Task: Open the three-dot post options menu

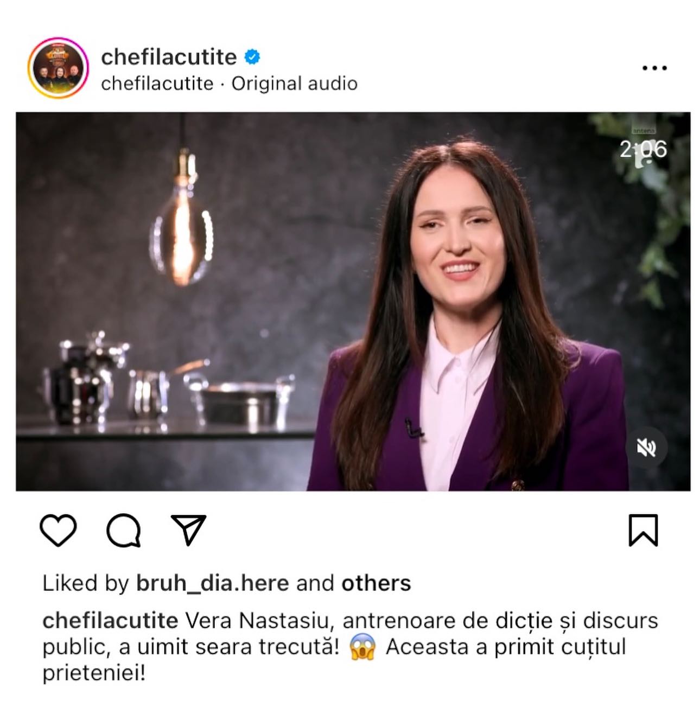Action: (654, 68)
